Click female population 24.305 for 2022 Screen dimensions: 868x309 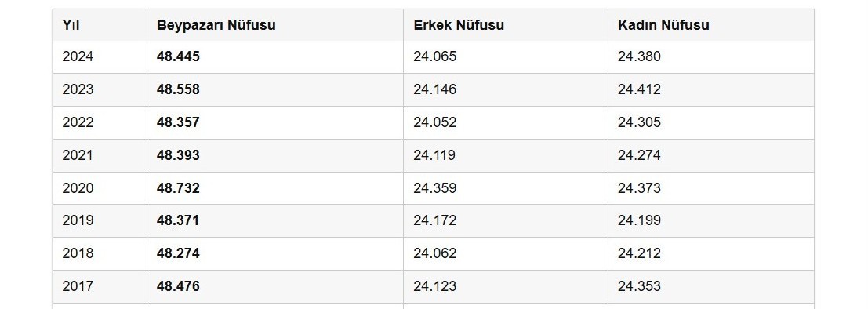710,122
